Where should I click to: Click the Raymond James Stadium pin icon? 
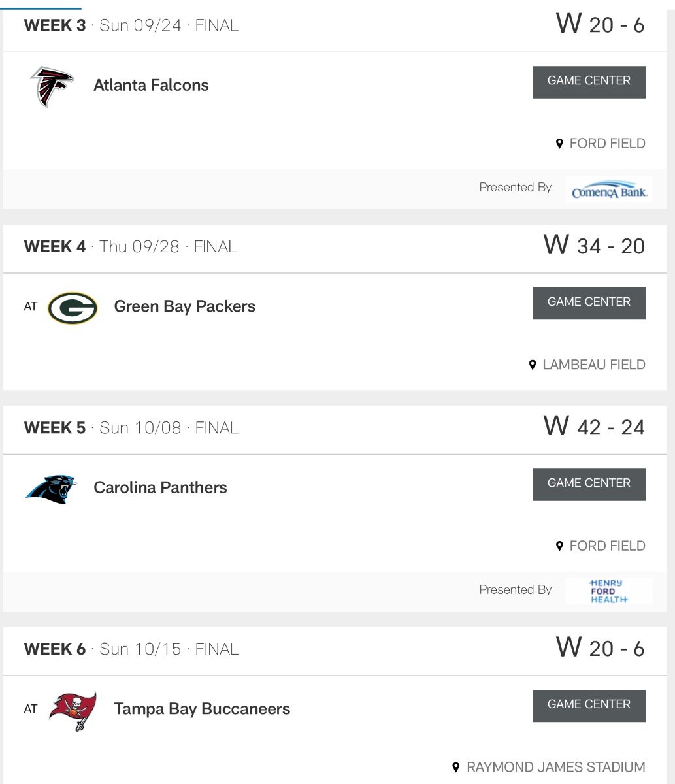[x=456, y=767]
